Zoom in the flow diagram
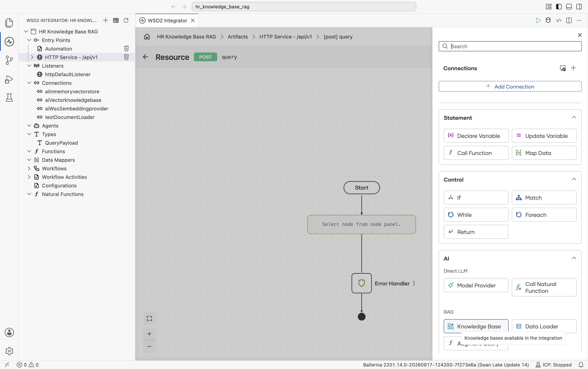This screenshot has width=588, height=369. (149, 334)
